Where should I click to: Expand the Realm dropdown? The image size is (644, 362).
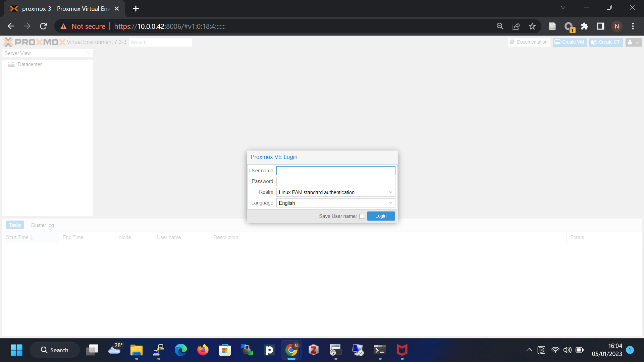pyautogui.click(x=390, y=192)
